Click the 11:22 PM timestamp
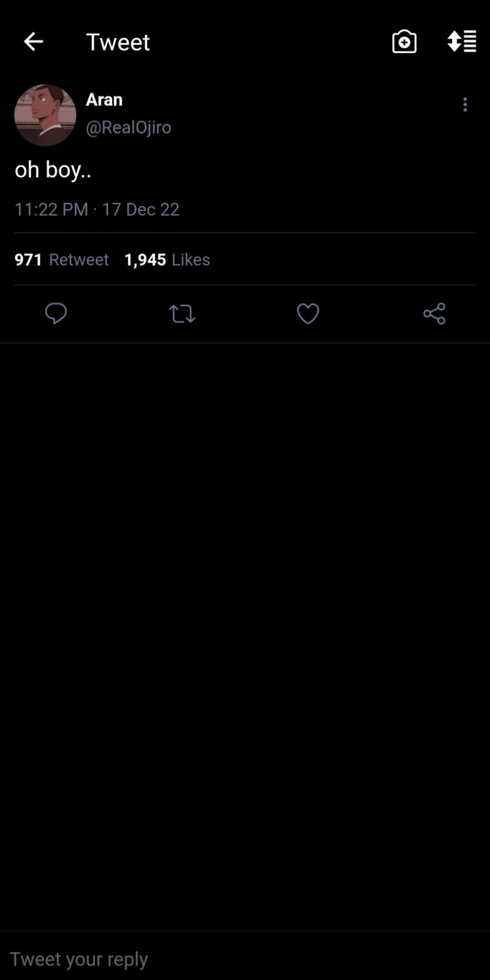 [x=51, y=209]
